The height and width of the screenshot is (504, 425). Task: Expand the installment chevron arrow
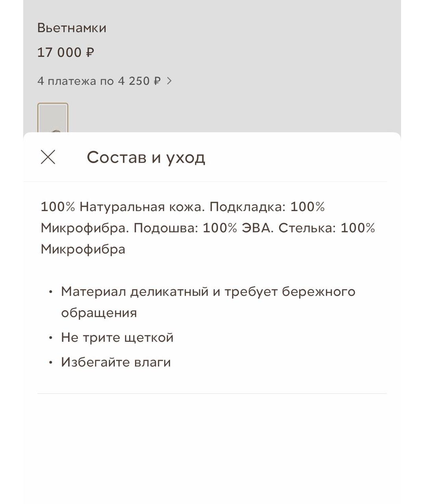coord(169,81)
